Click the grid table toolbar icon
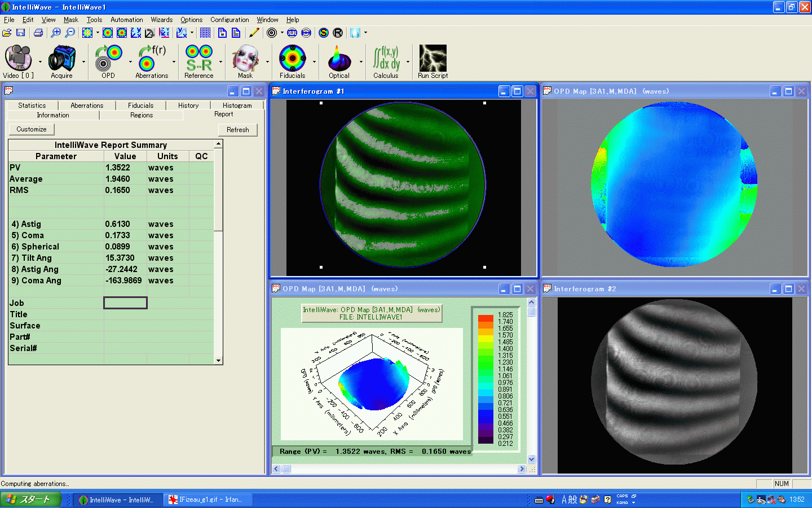This screenshot has width=812, height=508. click(x=205, y=33)
